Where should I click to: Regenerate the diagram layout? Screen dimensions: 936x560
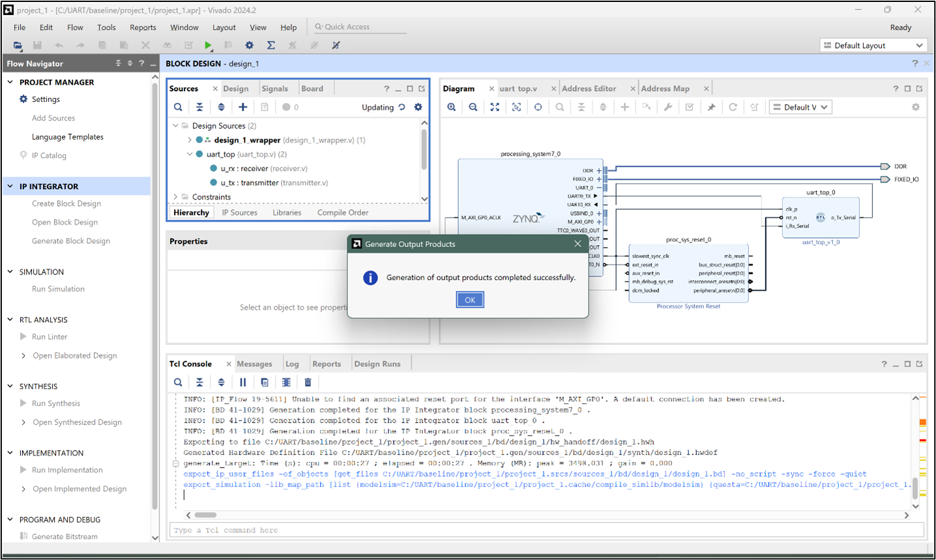click(731, 107)
